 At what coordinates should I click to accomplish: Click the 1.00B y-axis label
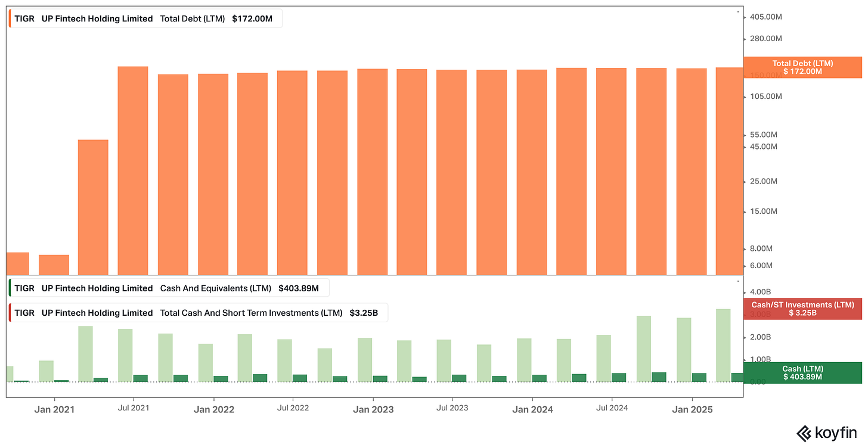[x=761, y=359]
